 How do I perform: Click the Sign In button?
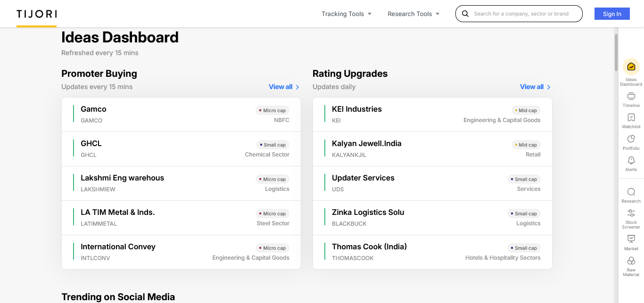coord(612,14)
